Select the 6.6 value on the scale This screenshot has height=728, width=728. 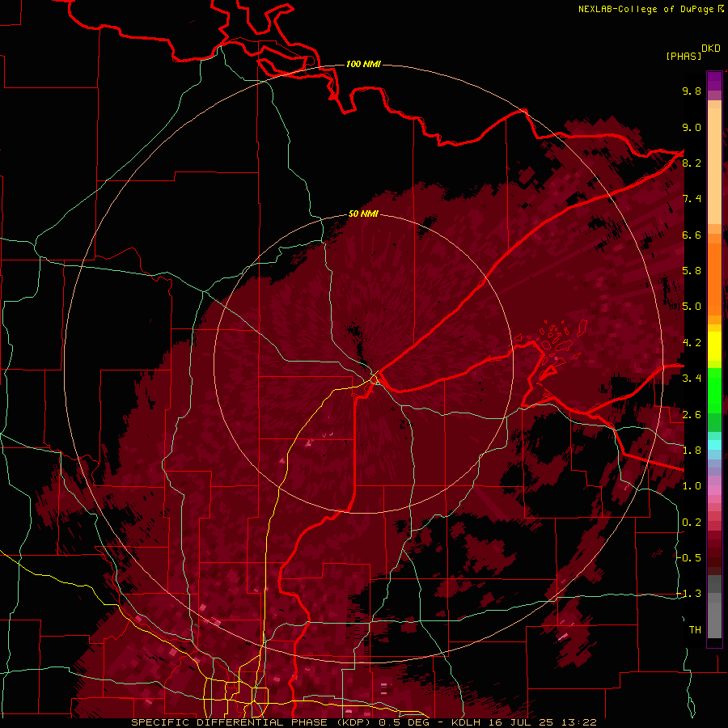[x=692, y=235]
